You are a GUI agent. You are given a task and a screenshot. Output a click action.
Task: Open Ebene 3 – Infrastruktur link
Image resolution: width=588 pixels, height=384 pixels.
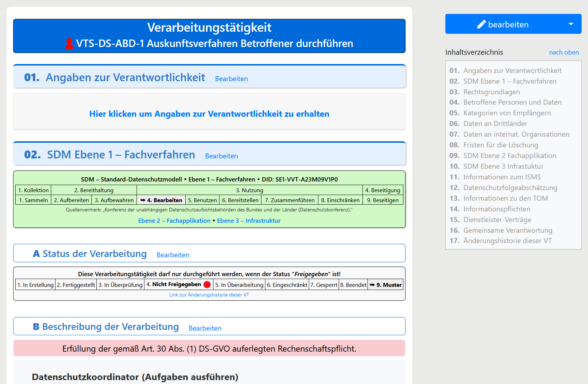[249, 221]
